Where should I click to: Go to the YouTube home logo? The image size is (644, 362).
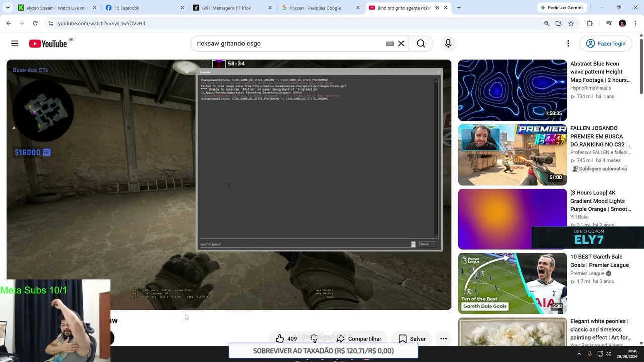point(48,44)
